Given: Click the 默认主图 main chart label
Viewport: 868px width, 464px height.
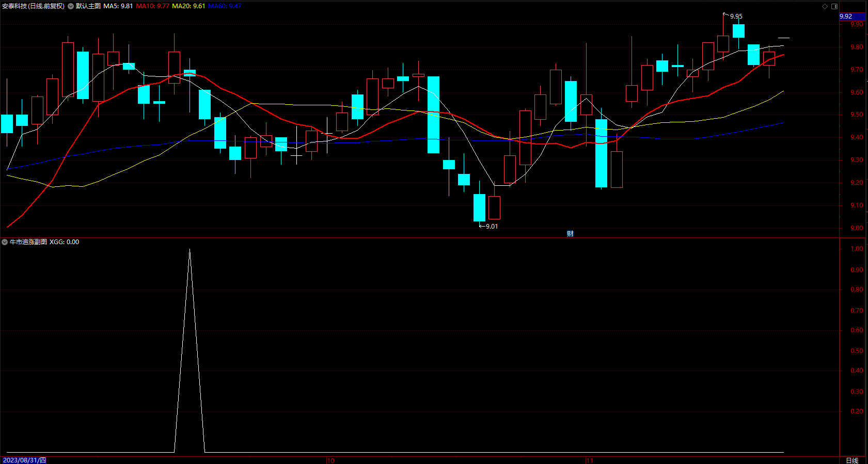Looking at the screenshot, I should point(88,6).
